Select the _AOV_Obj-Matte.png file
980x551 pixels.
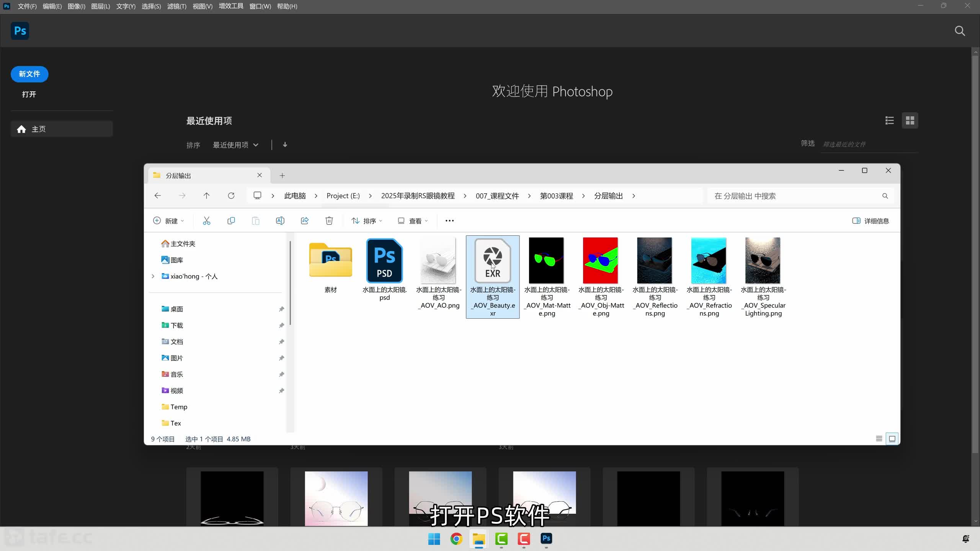coord(601,277)
